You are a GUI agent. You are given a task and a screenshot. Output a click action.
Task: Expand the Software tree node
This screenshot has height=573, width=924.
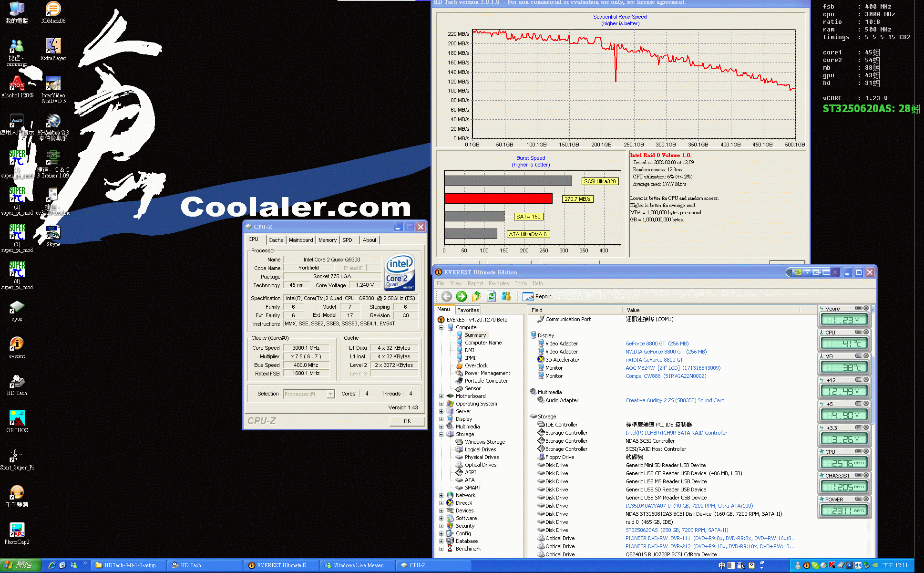pyautogui.click(x=441, y=518)
